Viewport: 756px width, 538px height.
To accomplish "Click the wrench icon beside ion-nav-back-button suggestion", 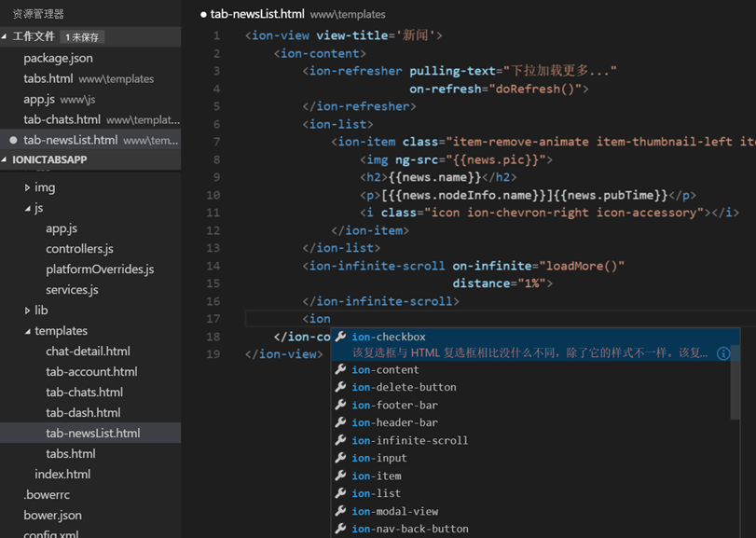I will click(x=340, y=529).
